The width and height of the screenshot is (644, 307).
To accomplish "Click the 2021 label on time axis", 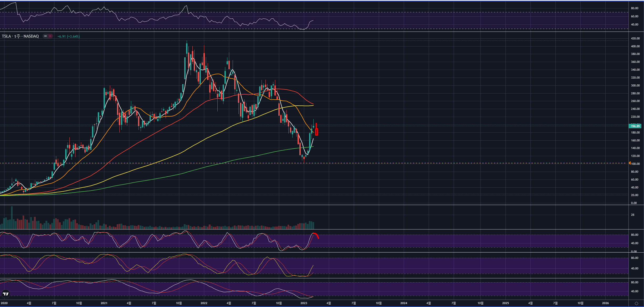I will click(x=104, y=303).
